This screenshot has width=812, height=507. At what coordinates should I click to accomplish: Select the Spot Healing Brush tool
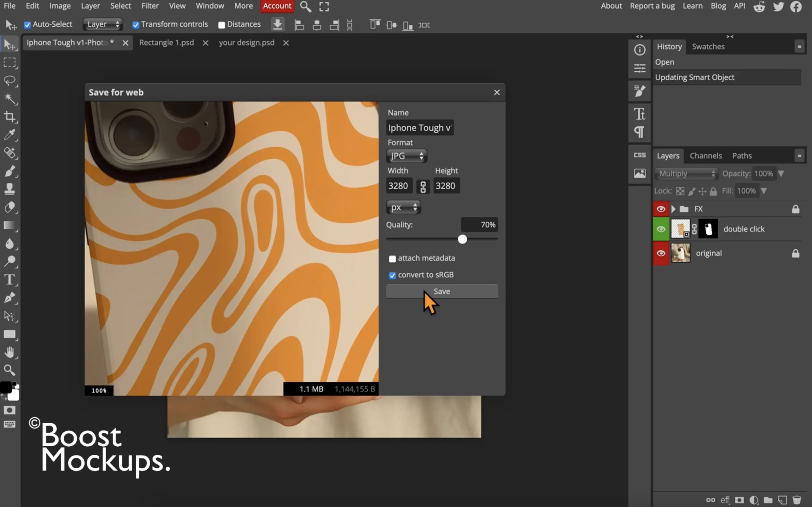click(x=10, y=153)
